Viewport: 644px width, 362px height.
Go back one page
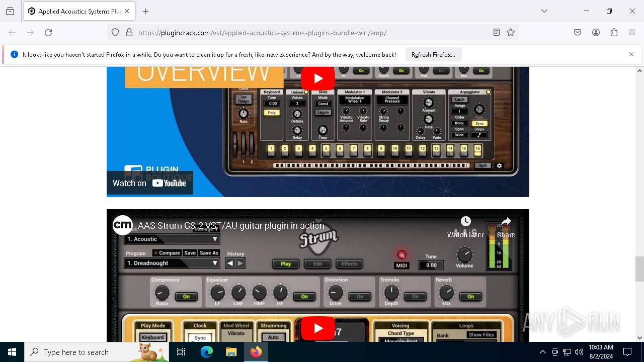click(x=12, y=33)
